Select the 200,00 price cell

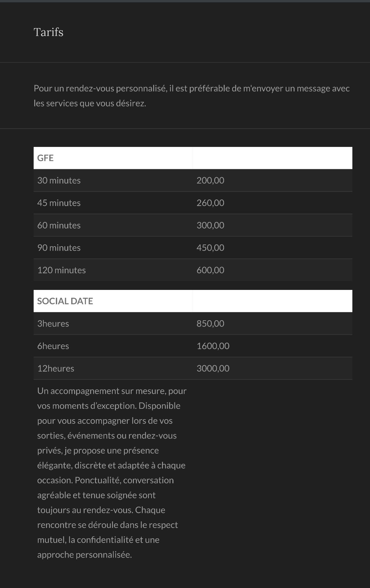point(210,181)
